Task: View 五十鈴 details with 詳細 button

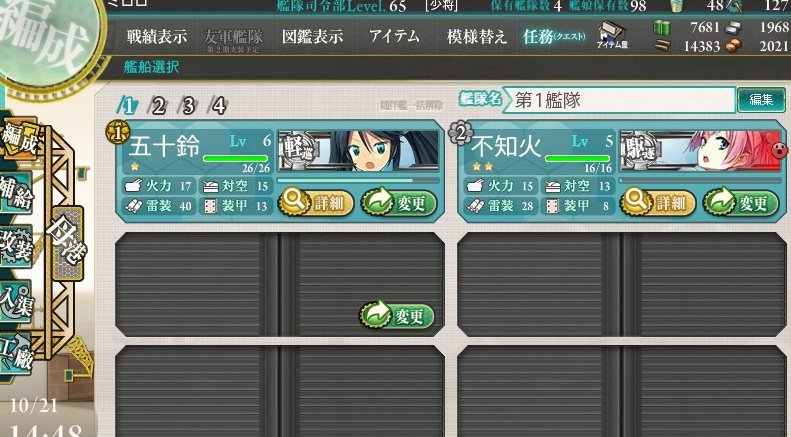Action: pos(316,203)
